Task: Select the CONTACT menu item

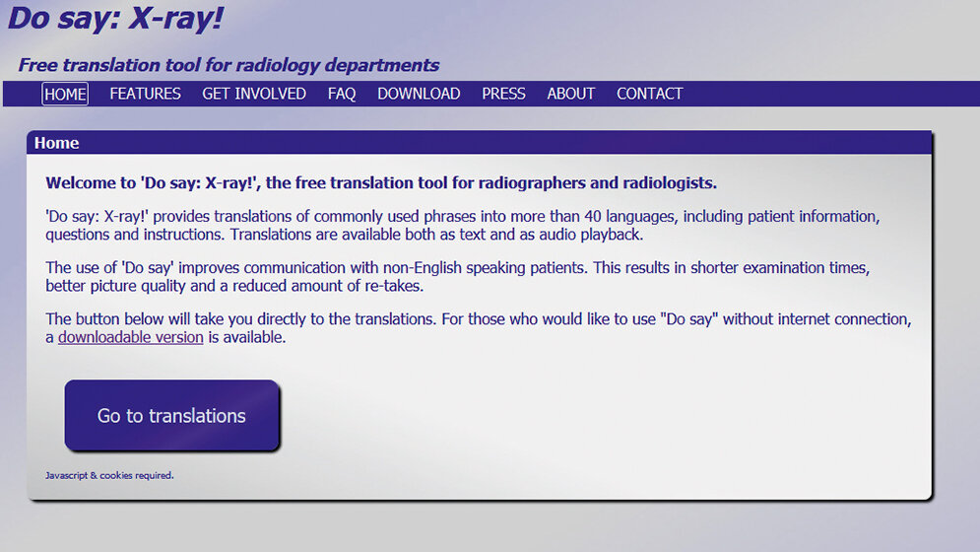Action: 649,94
